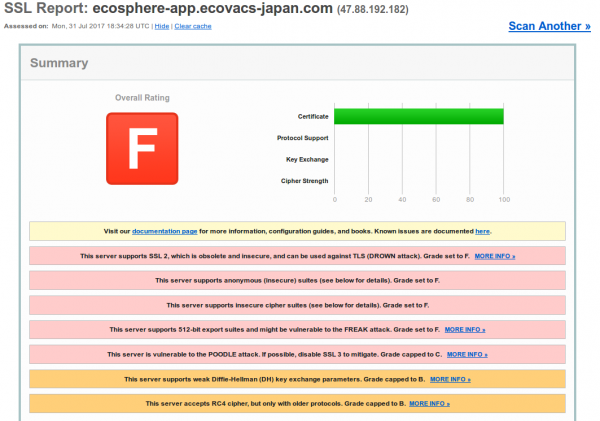Image resolution: width=600 pixels, height=421 pixels.
Task: Open the Scan Another link
Action: (549, 26)
